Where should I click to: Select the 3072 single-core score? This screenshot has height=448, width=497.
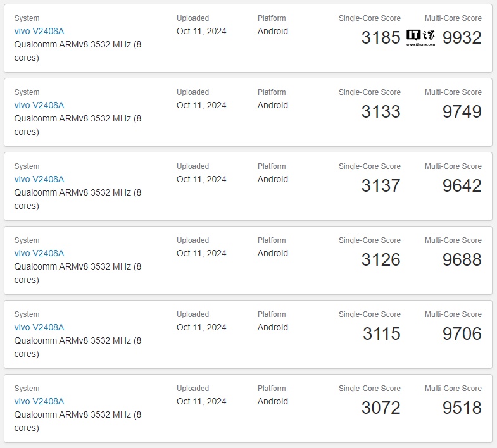pyautogui.click(x=381, y=408)
